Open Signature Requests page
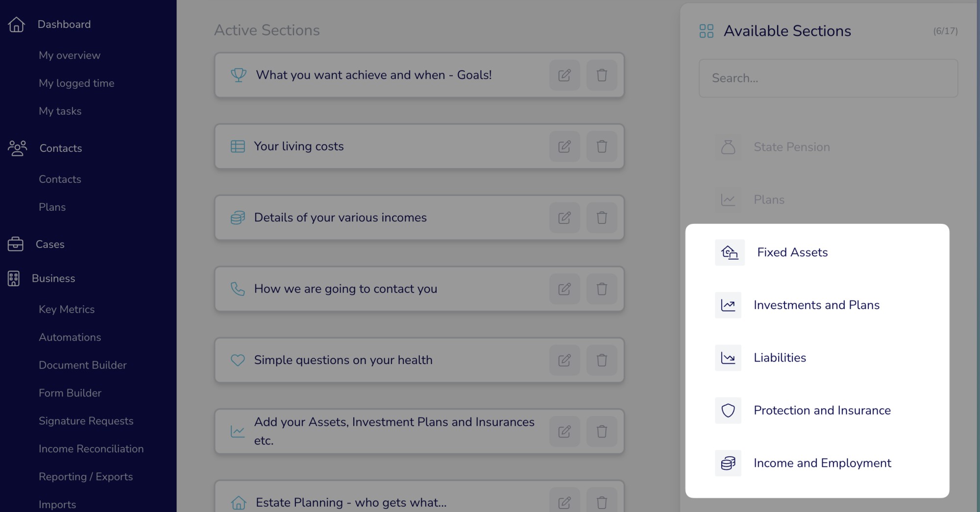This screenshot has height=512, width=980. coord(86,421)
